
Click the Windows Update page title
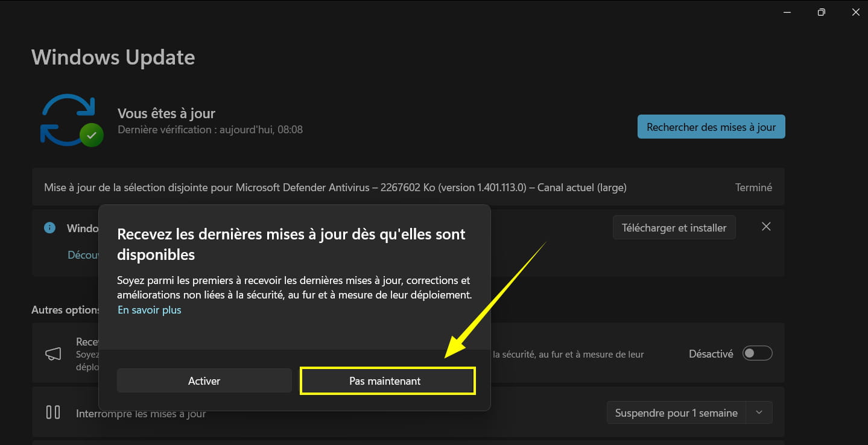pos(113,57)
